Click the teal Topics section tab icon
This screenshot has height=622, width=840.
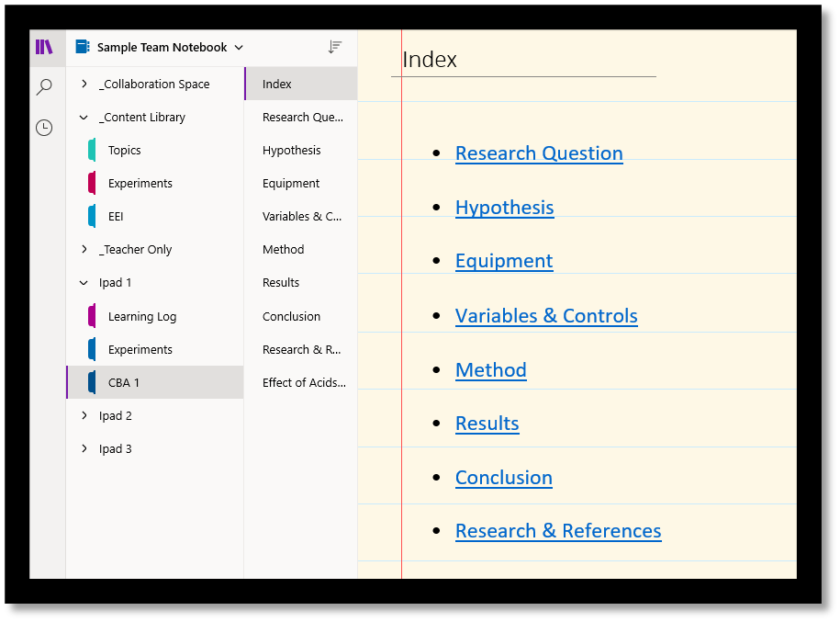tap(92, 150)
